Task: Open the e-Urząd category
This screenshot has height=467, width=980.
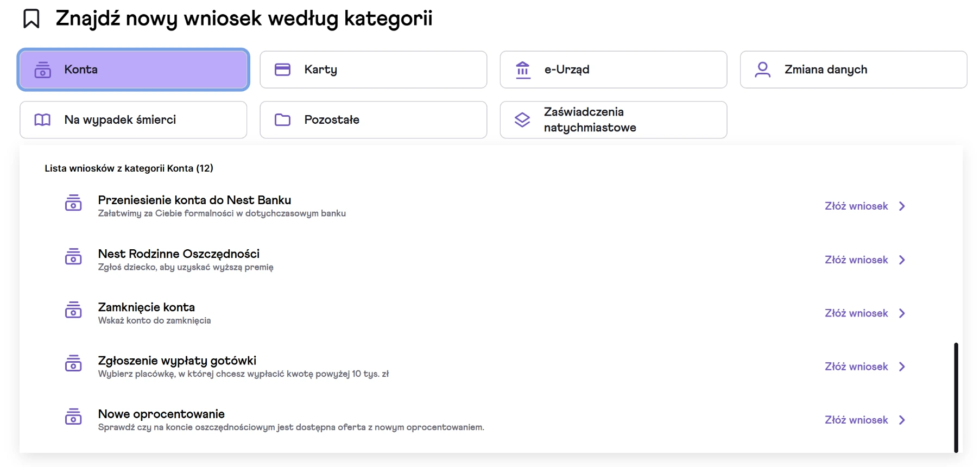Action: [x=614, y=70]
